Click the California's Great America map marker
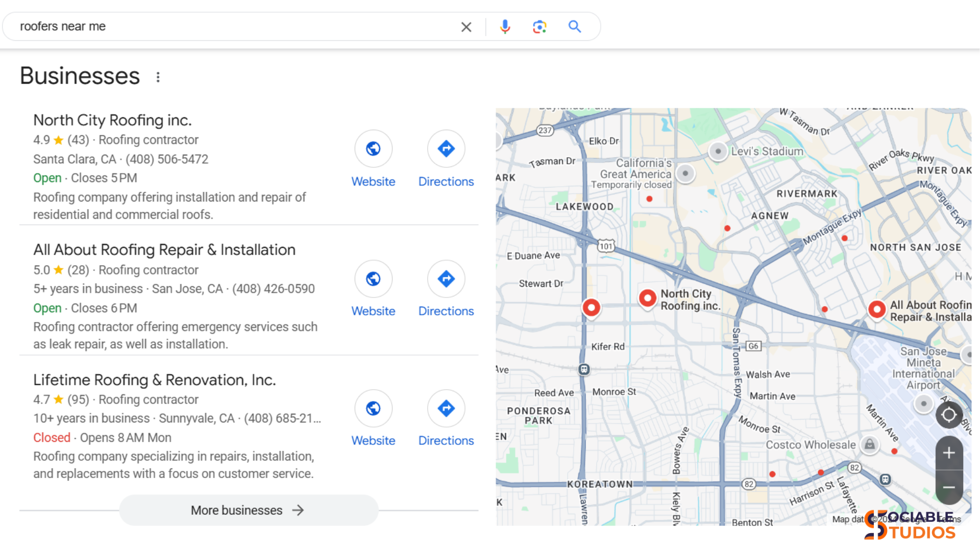Screen dimensions: 980x551 [x=685, y=173]
